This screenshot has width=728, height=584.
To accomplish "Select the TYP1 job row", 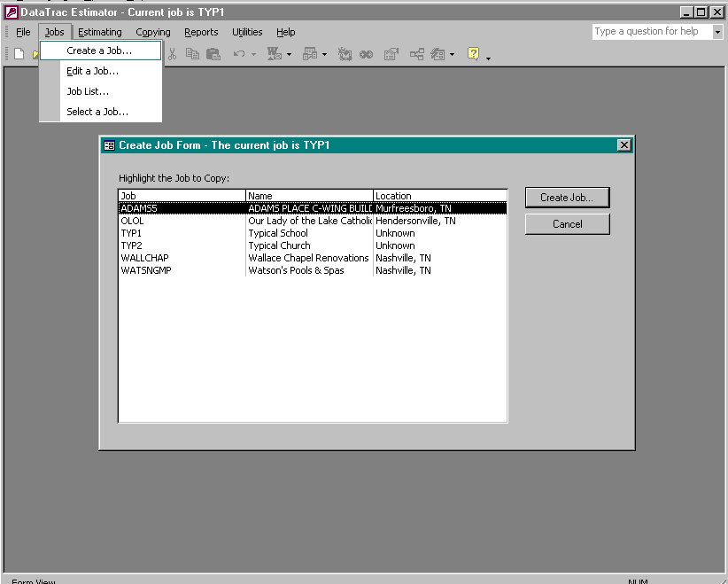I will click(313, 233).
